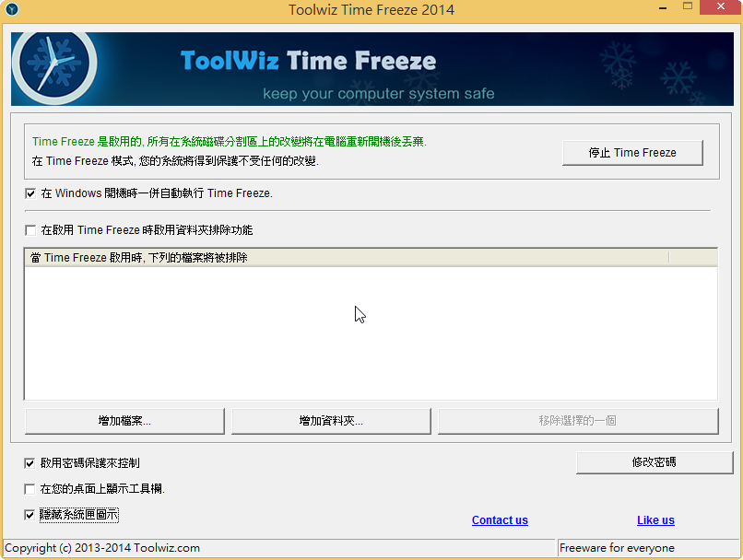Screen dimensions: 743x560
Task: Open the Like us link
Action: pos(655,520)
